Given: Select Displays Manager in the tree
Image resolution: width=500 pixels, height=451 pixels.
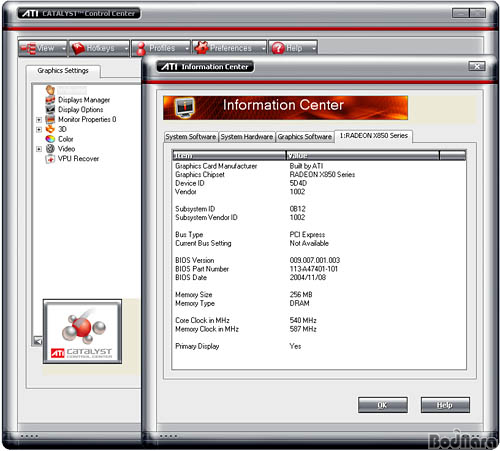Looking at the screenshot, I should click(84, 100).
